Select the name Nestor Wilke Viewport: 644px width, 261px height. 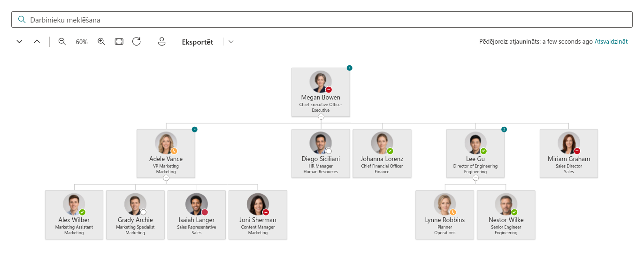click(506, 220)
